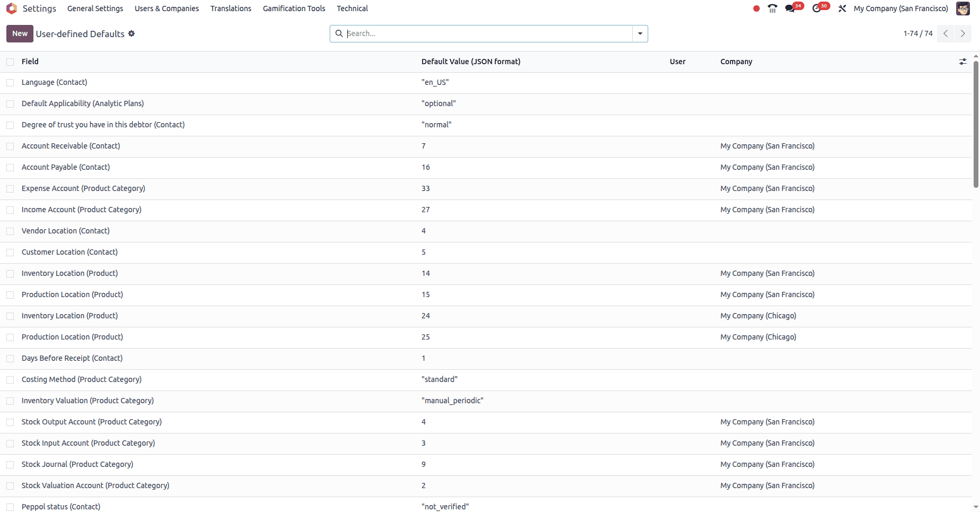Go to the previous page arrow
The image size is (980, 512).
point(945,33)
